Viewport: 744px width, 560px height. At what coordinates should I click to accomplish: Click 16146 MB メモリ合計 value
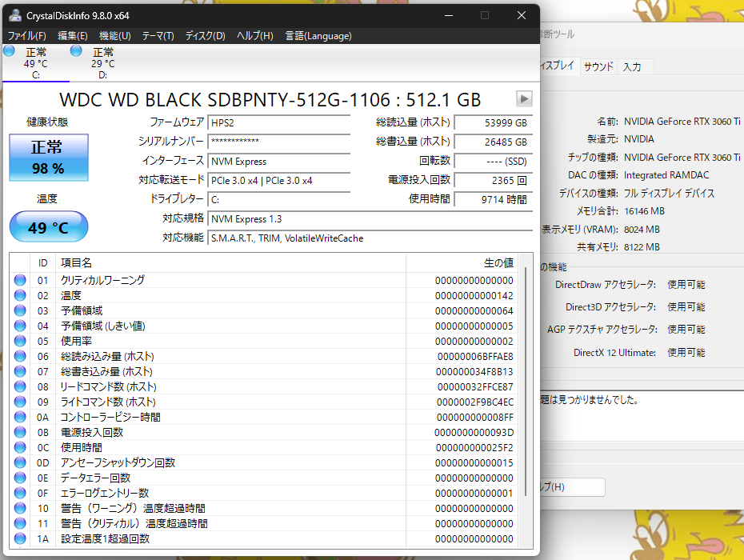pyautogui.click(x=644, y=211)
